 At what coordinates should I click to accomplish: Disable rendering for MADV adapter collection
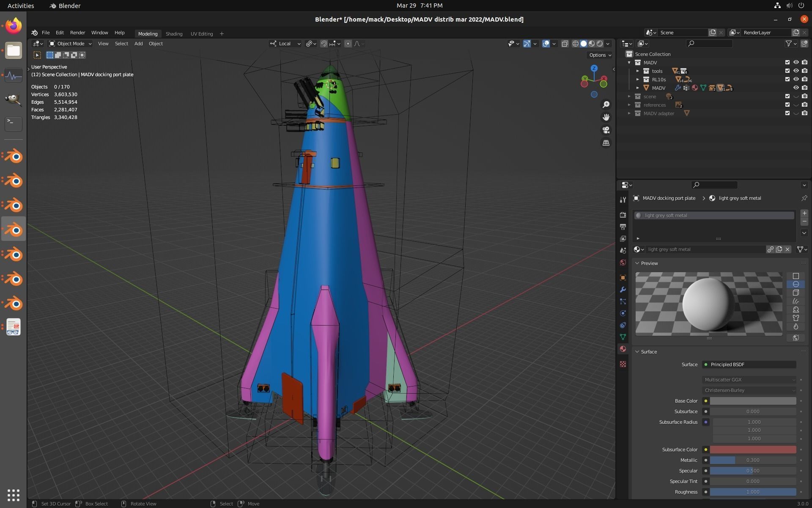(804, 113)
